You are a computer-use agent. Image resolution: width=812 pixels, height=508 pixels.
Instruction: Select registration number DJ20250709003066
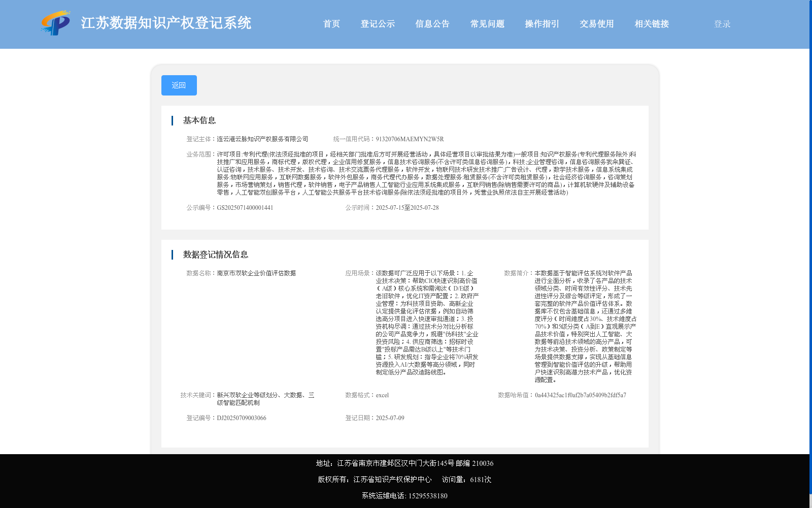pyautogui.click(x=242, y=418)
